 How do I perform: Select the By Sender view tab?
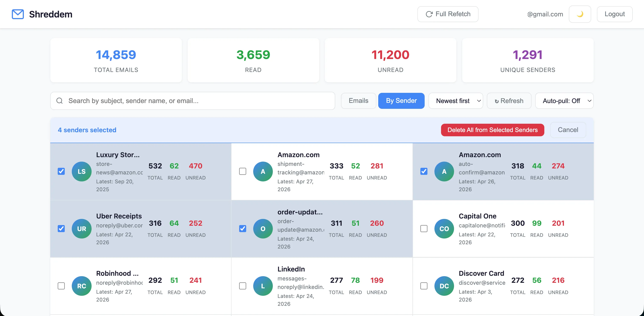click(x=401, y=101)
